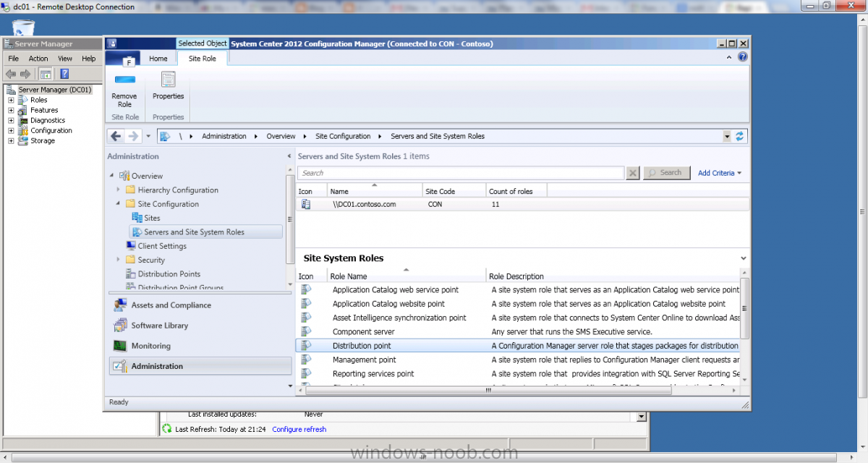The width and height of the screenshot is (868, 463).
Task: Click Distribution Points node icon
Action: pos(131,273)
